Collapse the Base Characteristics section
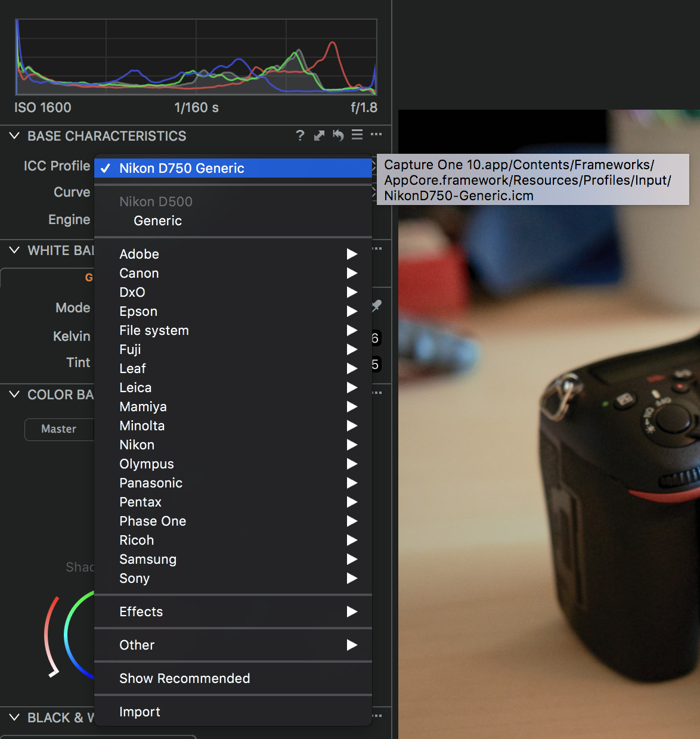This screenshot has height=739, width=700. point(14,136)
